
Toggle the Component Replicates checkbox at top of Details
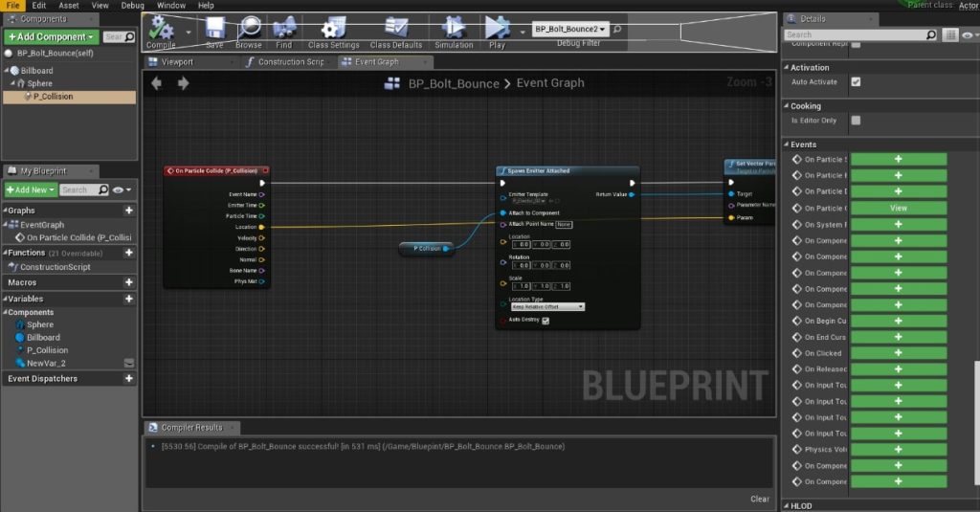(856, 44)
